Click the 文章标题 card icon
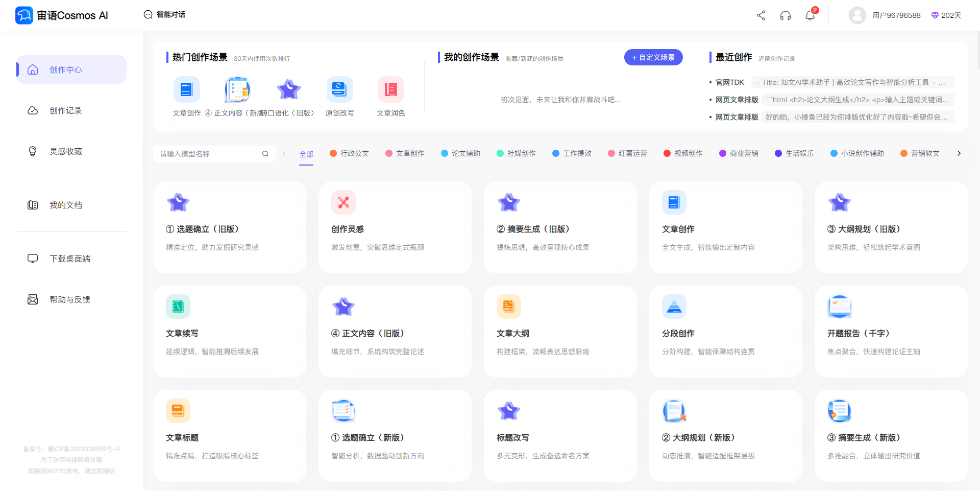 tap(178, 411)
